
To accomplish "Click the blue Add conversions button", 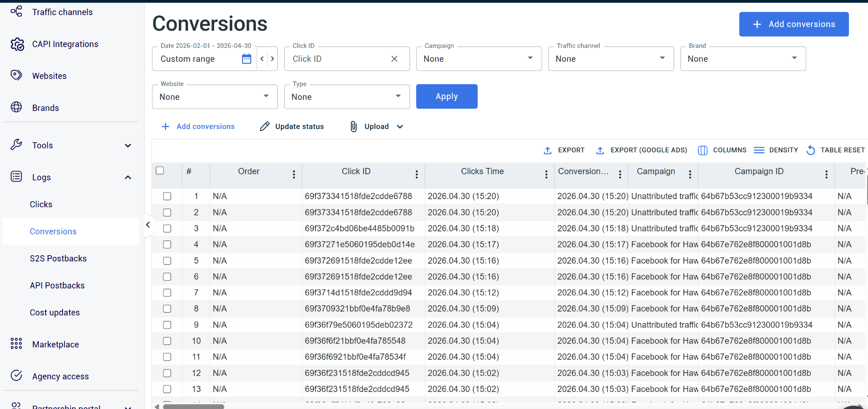I will tap(794, 24).
